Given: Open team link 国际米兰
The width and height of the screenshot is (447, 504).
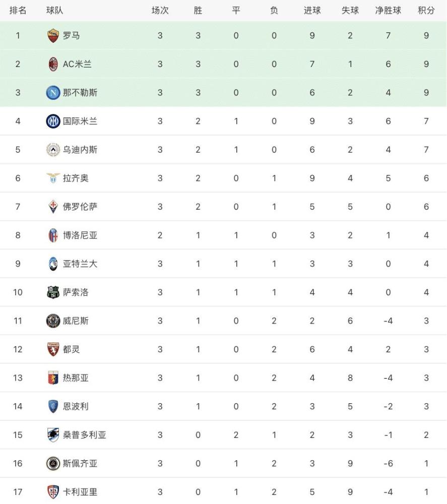Looking at the screenshot, I should pos(80,121).
